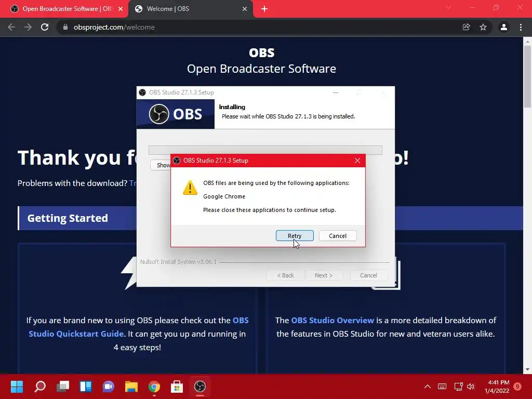Open File Explorer from the taskbar

tap(131, 387)
